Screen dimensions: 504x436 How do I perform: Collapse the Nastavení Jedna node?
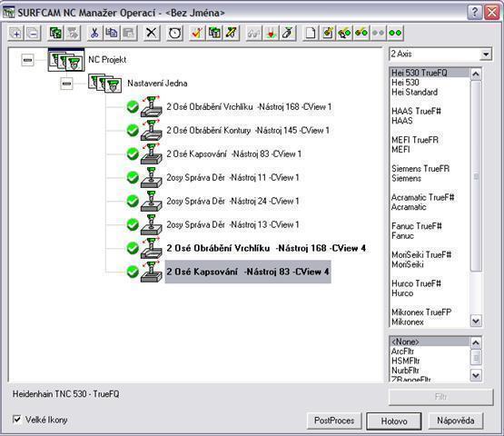coord(66,84)
